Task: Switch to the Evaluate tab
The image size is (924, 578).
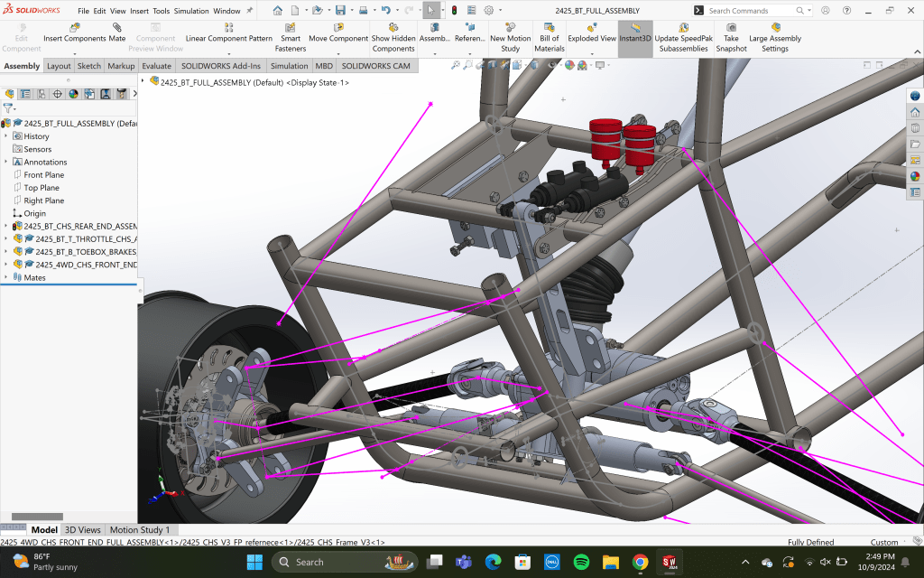Action: point(156,66)
